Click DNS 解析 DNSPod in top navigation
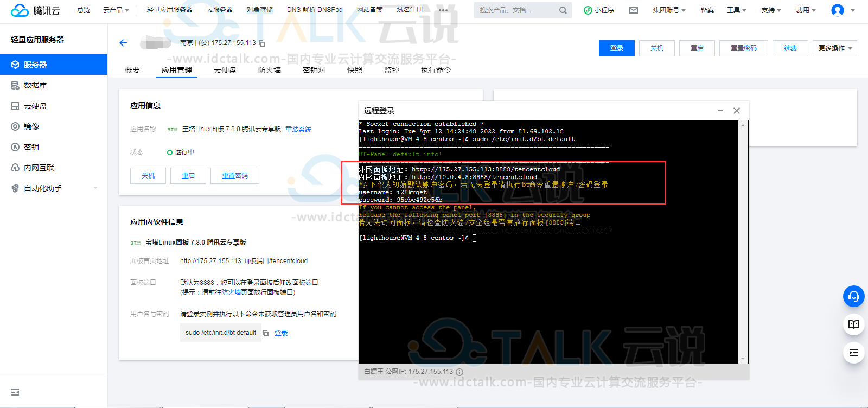This screenshot has width=868, height=408. 315,10
